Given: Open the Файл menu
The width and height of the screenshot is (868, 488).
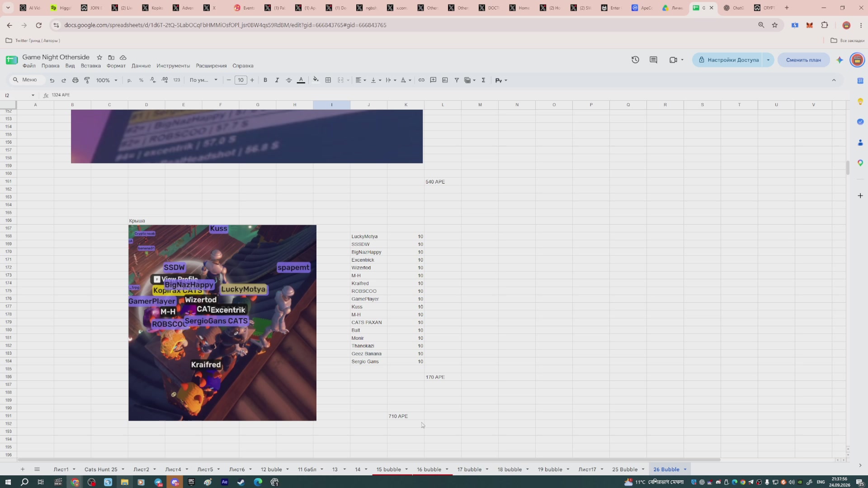Looking at the screenshot, I should [29, 66].
